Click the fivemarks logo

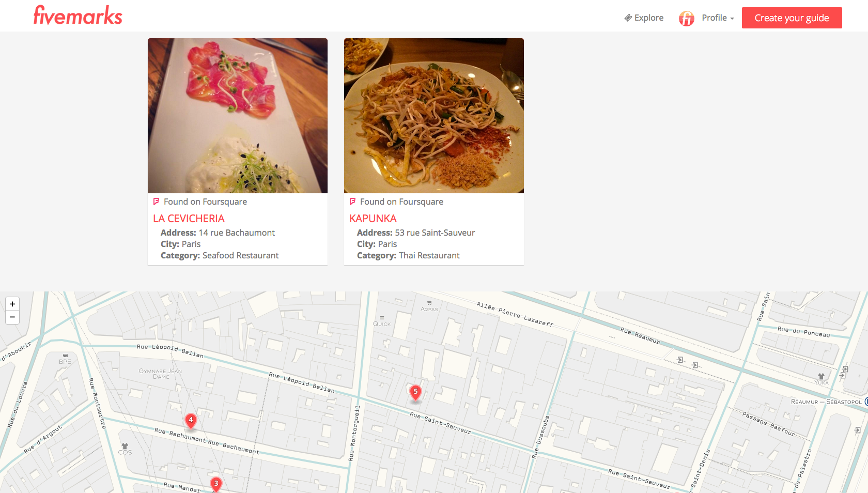point(78,15)
